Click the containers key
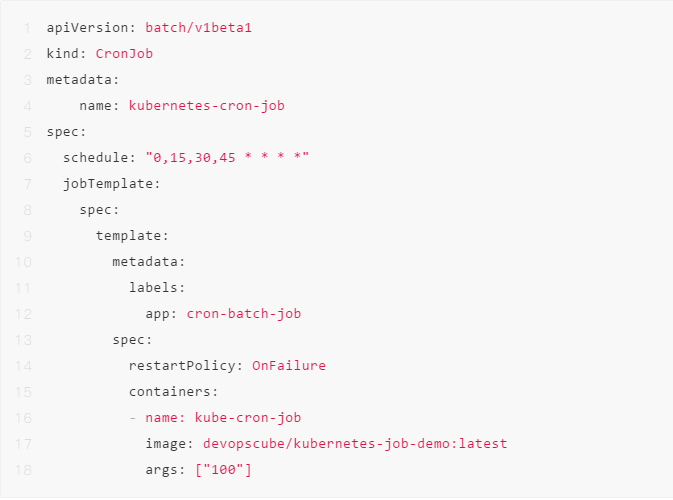This screenshot has height=500, width=673. pos(173,391)
